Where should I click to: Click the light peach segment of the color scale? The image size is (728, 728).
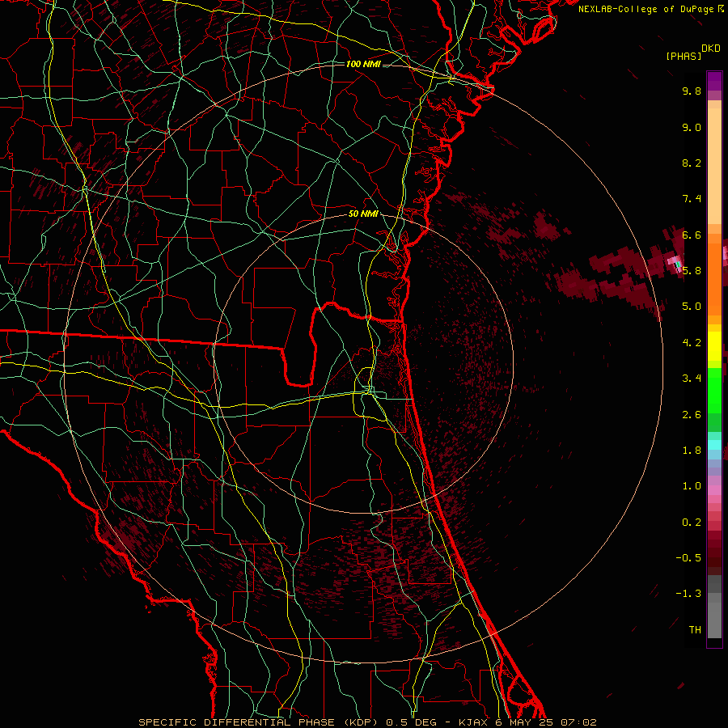pos(714,166)
